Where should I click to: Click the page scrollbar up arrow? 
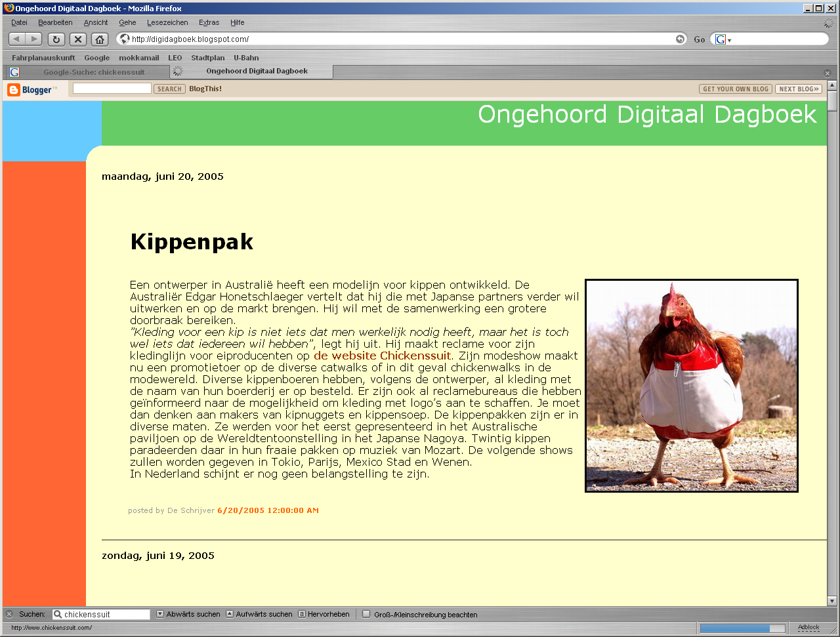tap(832, 85)
